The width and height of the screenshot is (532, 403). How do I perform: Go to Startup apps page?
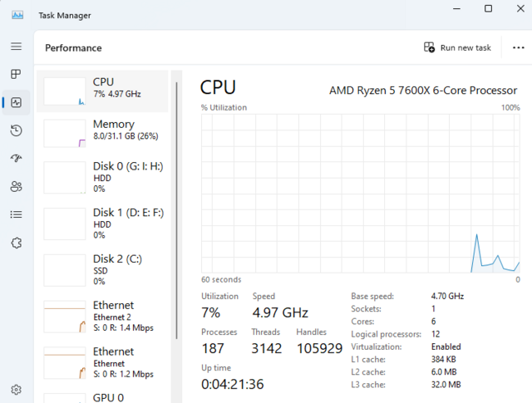[x=16, y=159]
